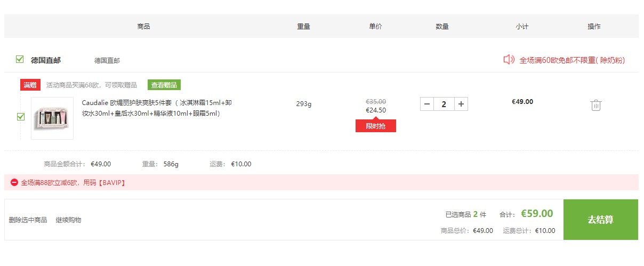Click the red speaker announcement icon
Viewport: 644px width, 266px height.
click(509, 60)
